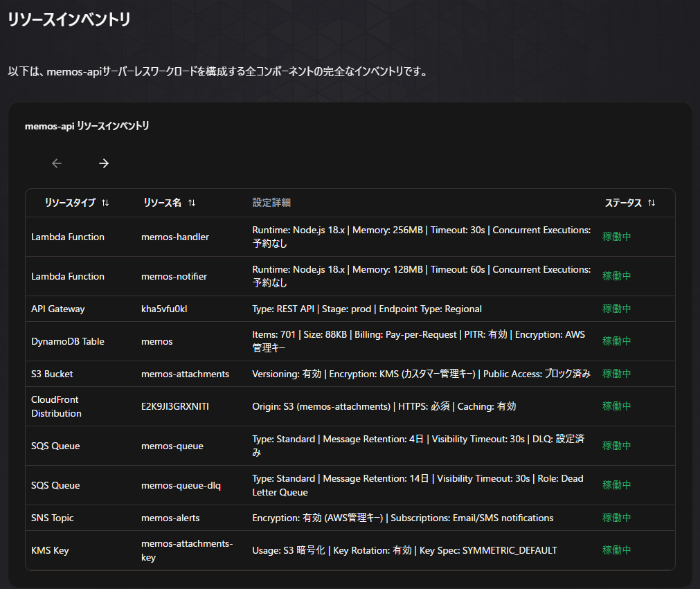Click Lambda Function type in memos-handler row
Image resolution: width=700 pixels, height=589 pixels.
68,237
